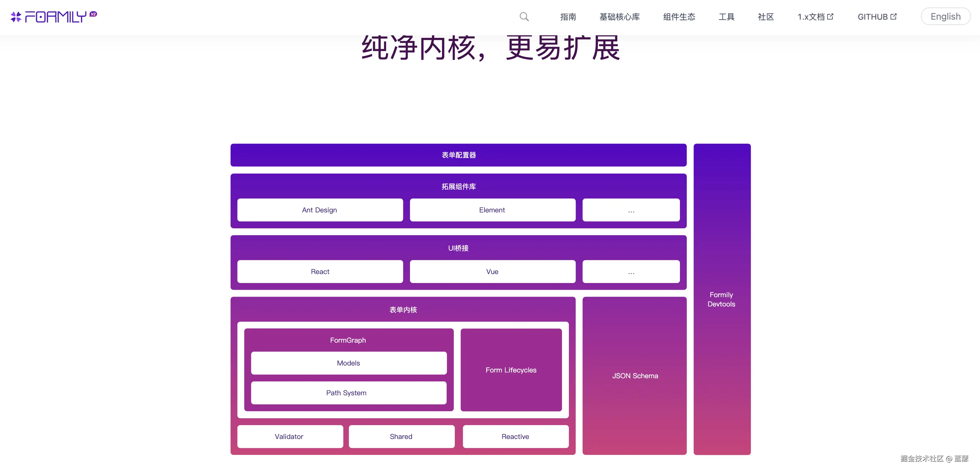Click the Element component box

(x=492, y=210)
